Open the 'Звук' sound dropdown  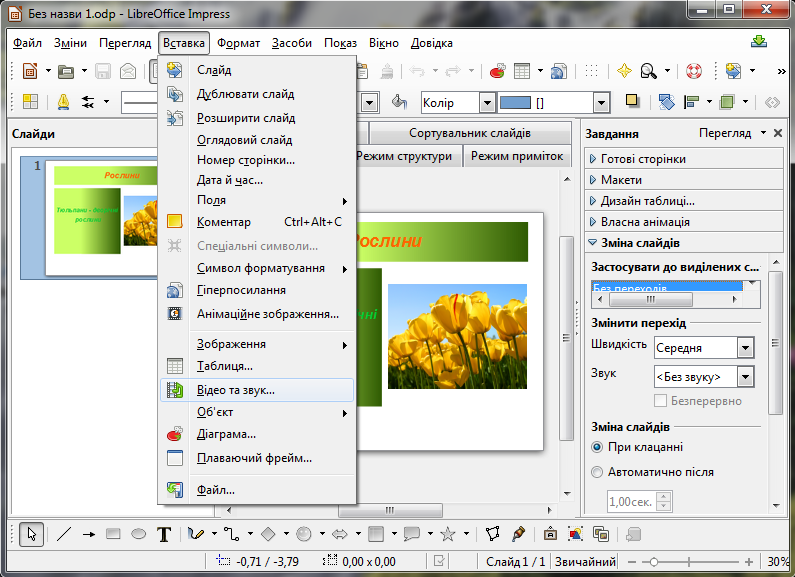tap(745, 377)
